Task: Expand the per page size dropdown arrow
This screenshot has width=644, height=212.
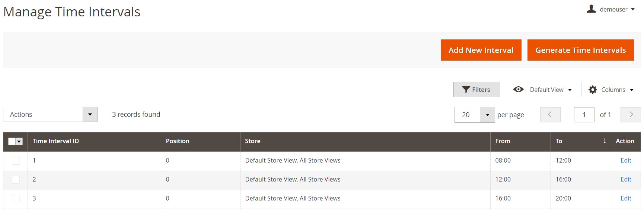Action: point(487,115)
